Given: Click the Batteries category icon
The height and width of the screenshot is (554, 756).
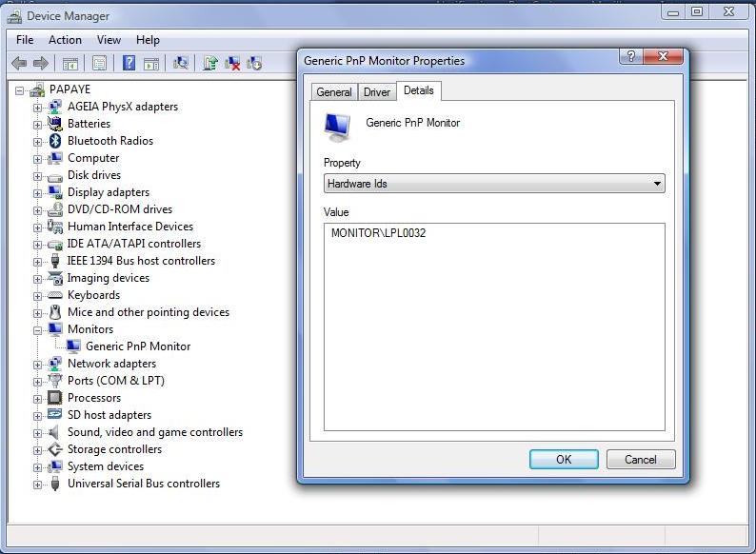Looking at the screenshot, I should tap(55, 124).
